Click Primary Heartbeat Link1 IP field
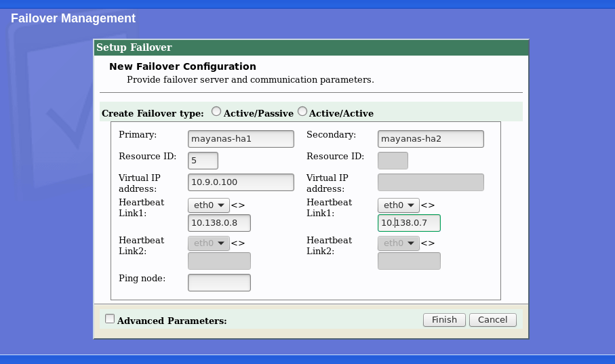Viewport: 615px width, 364px height. click(x=219, y=223)
